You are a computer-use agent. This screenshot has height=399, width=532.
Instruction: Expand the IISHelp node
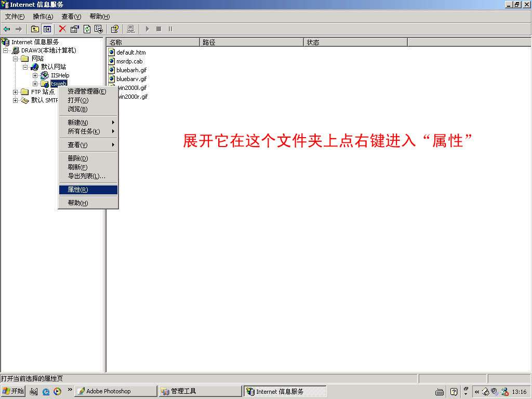[x=35, y=75]
